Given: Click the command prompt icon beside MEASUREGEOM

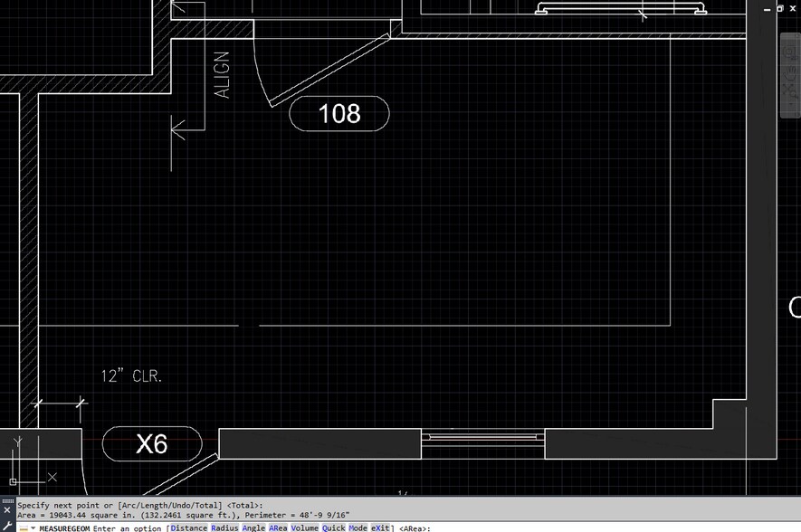Looking at the screenshot, I should click(24, 527).
